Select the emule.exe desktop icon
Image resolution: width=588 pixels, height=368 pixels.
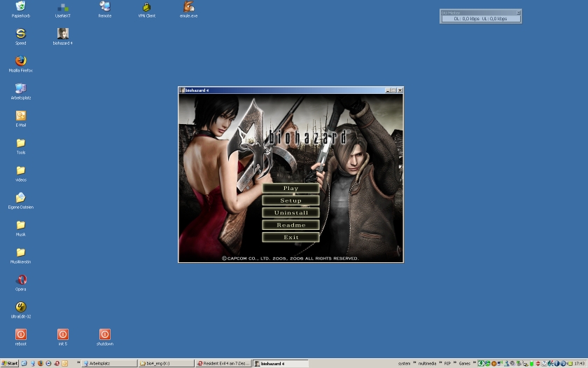(x=188, y=9)
